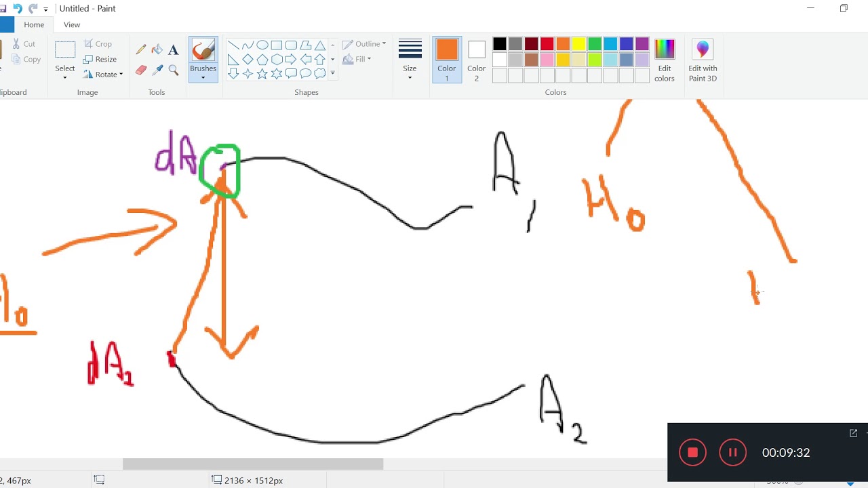
Task: Choose the Line shape
Action: tap(233, 45)
